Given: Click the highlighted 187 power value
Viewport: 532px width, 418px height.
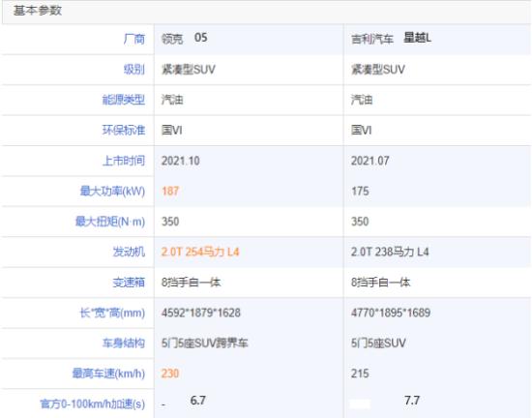Looking at the screenshot, I should click(x=170, y=191).
